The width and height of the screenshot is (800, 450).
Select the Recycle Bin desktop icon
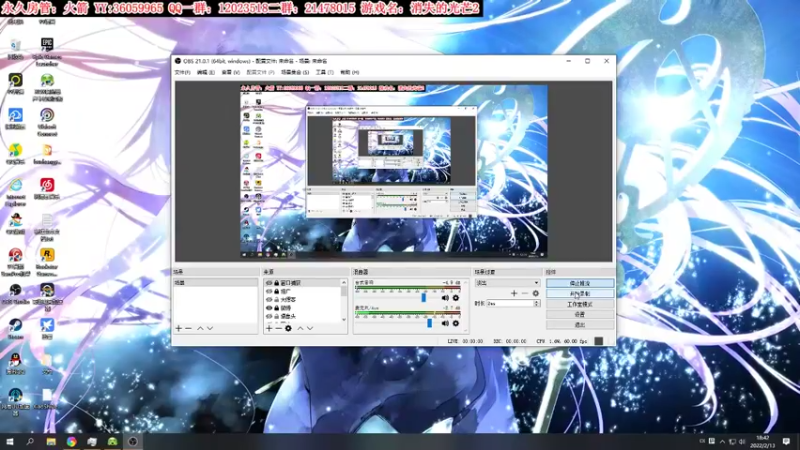click(x=15, y=49)
